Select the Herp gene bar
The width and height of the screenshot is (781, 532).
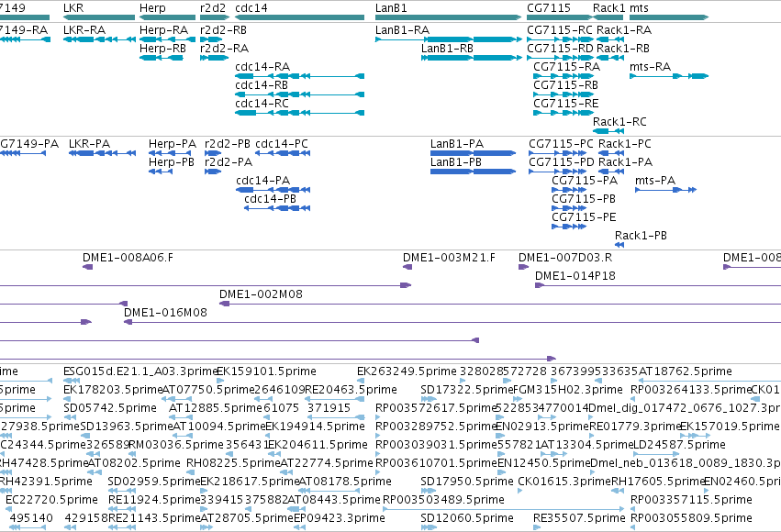coord(167,17)
